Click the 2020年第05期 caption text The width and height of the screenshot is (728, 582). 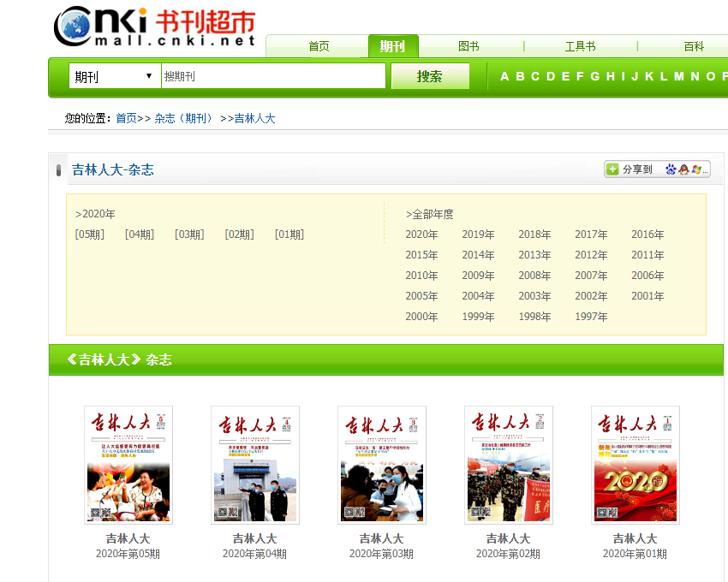[128, 554]
